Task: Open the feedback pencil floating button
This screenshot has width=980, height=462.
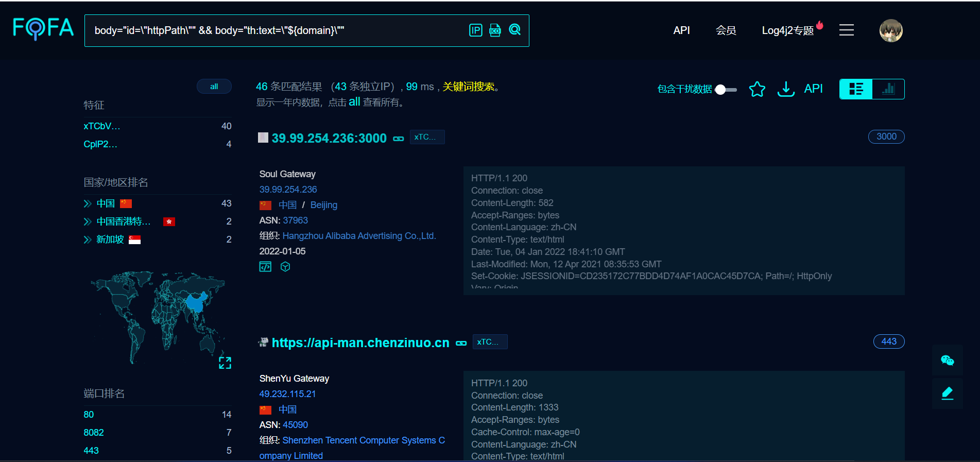Action: (947, 393)
